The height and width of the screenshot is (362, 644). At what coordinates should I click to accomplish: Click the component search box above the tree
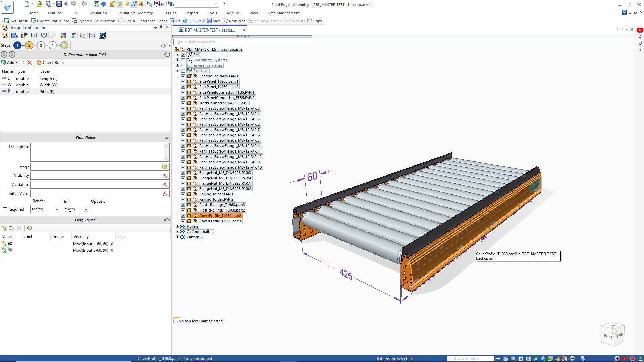tap(242, 42)
